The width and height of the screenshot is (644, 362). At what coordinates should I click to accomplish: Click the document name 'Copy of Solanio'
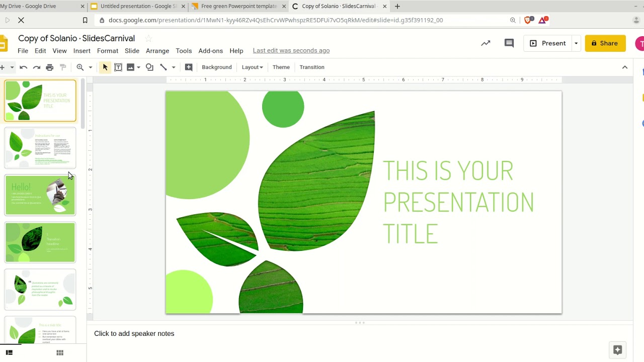(x=76, y=39)
